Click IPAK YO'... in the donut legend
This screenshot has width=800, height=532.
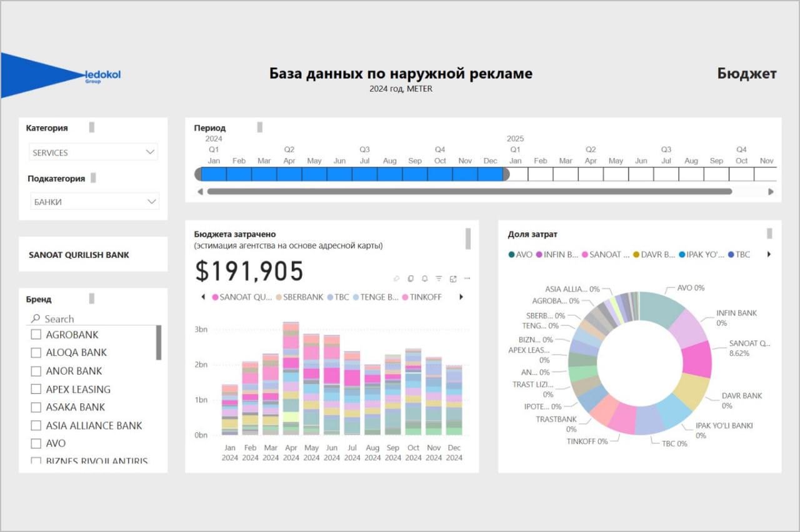coord(702,254)
